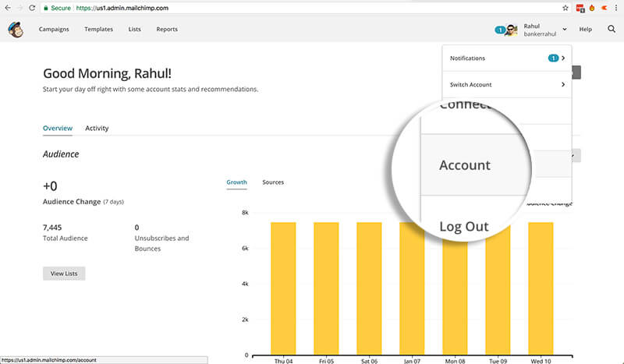The image size is (624, 364).
Task: Open the Templates menu
Action: (99, 29)
